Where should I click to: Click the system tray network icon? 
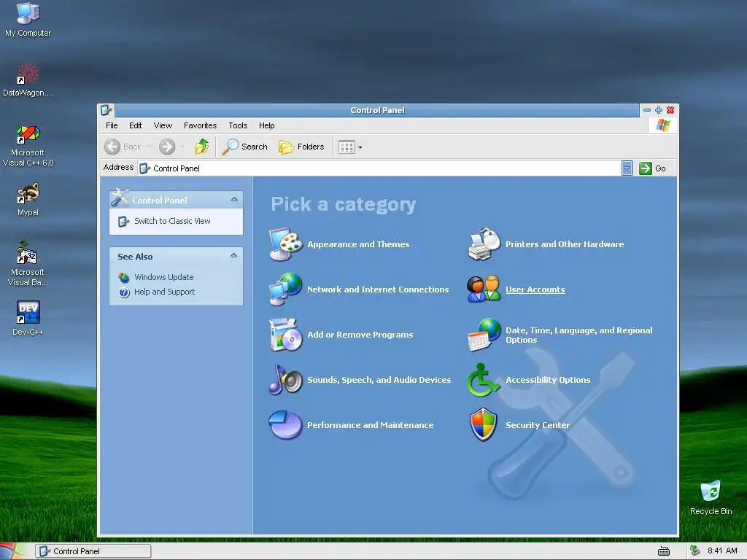[695, 551]
